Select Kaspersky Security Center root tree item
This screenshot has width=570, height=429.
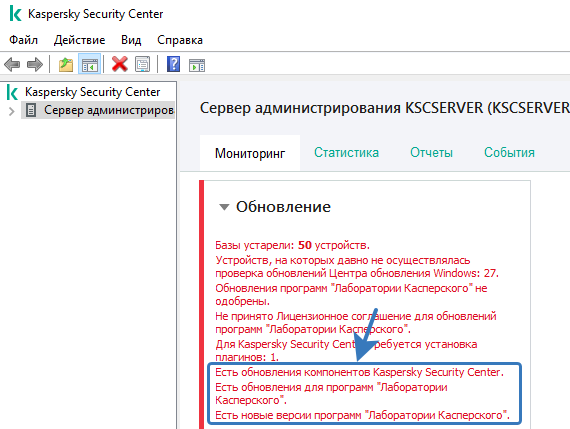coord(92,92)
